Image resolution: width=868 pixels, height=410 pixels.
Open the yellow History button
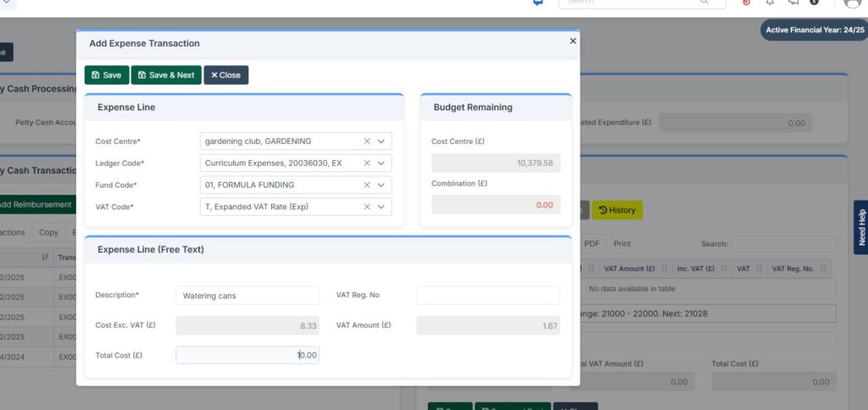tap(617, 210)
